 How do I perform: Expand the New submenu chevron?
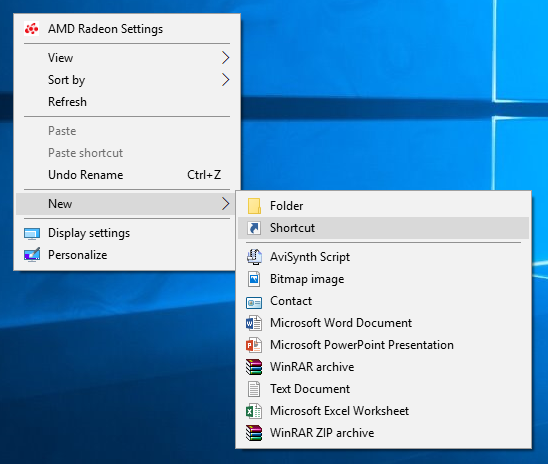[226, 204]
